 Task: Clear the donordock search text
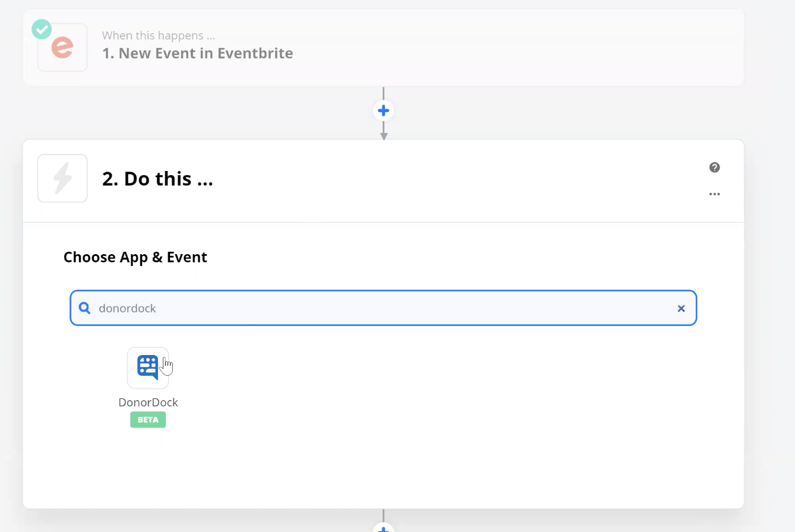pyautogui.click(x=681, y=308)
